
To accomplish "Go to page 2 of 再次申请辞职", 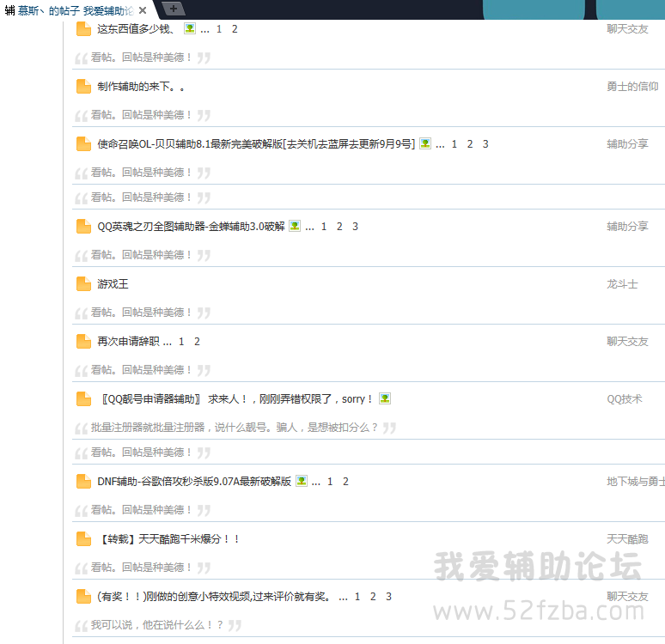I will [197, 341].
